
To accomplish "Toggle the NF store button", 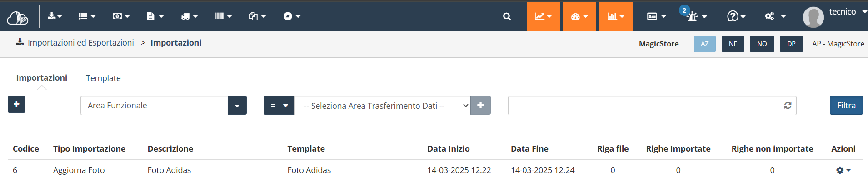I will coord(733,44).
